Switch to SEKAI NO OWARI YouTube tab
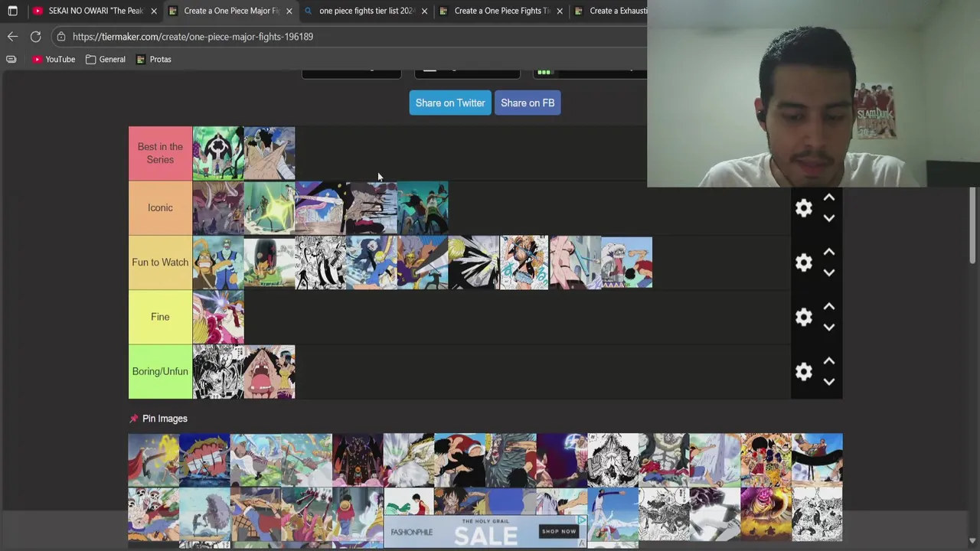 (x=95, y=11)
